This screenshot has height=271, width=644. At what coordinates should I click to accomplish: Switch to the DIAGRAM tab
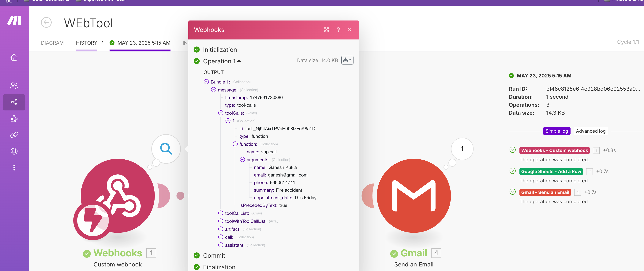click(52, 43)
